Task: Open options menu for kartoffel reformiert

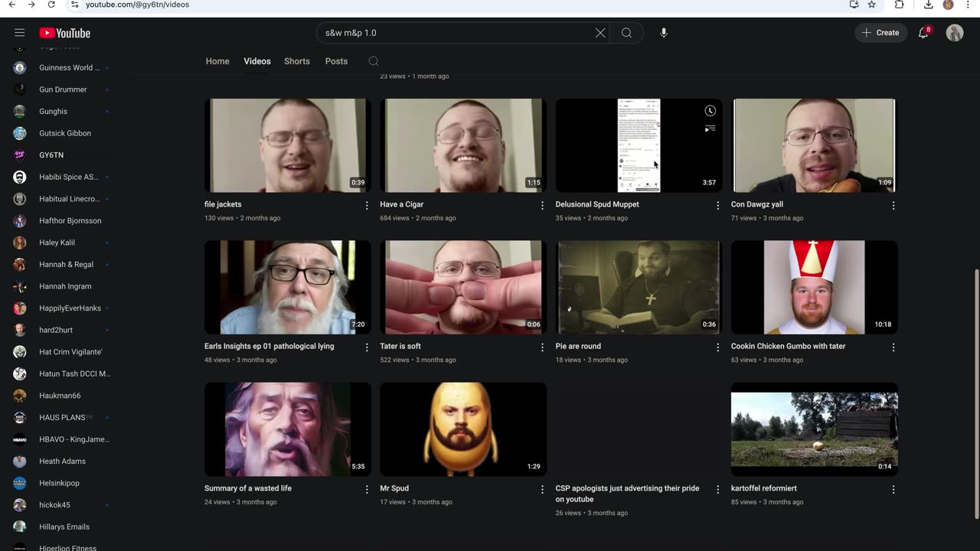Action: pyautogui.click(x=893, y=489)
